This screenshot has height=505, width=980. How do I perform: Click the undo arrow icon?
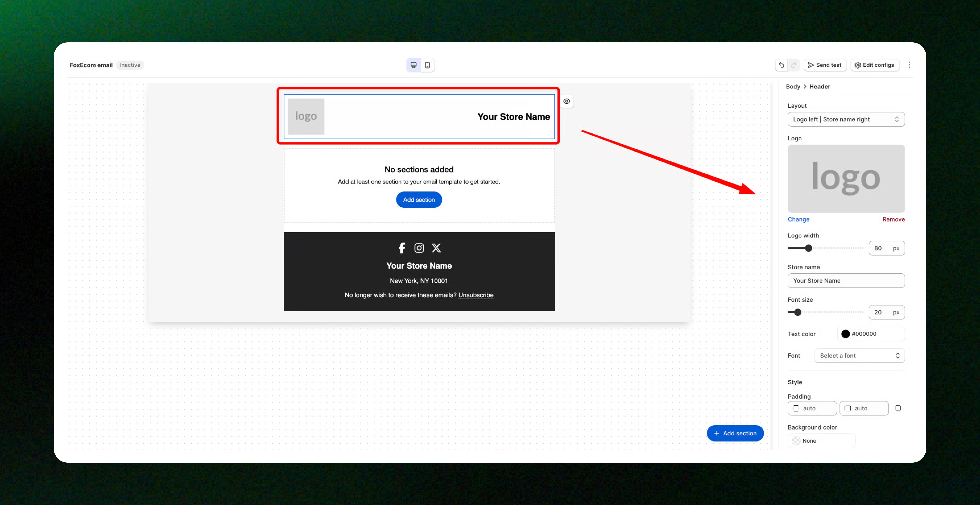781,65
